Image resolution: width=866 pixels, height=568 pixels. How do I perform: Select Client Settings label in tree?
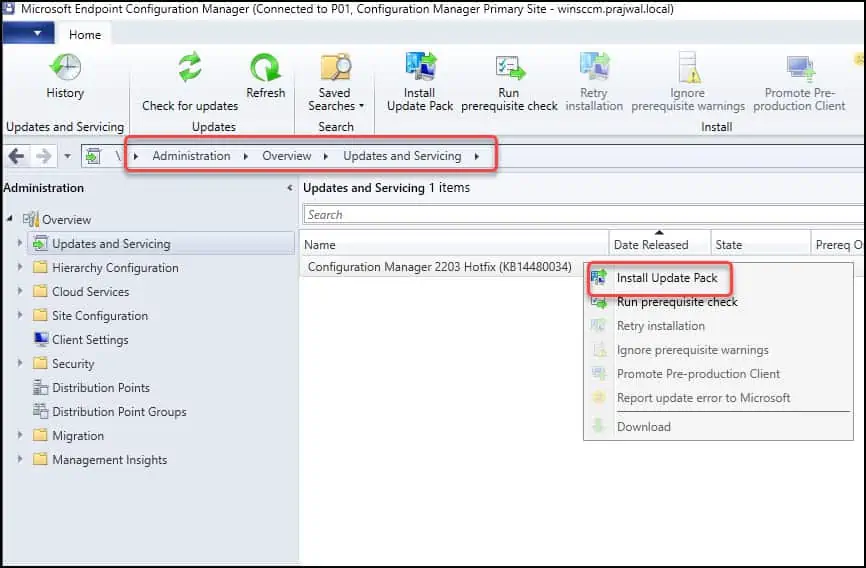(x=90, y=339)
